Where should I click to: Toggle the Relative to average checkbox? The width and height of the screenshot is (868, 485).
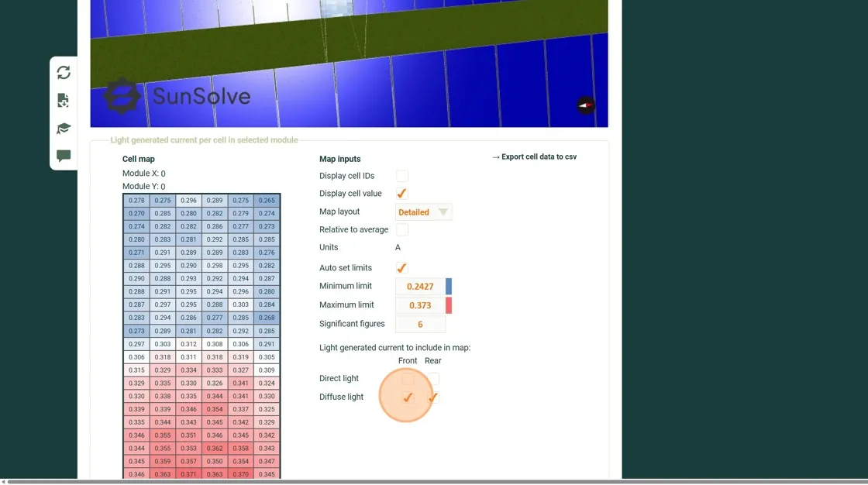pos(401,230)
